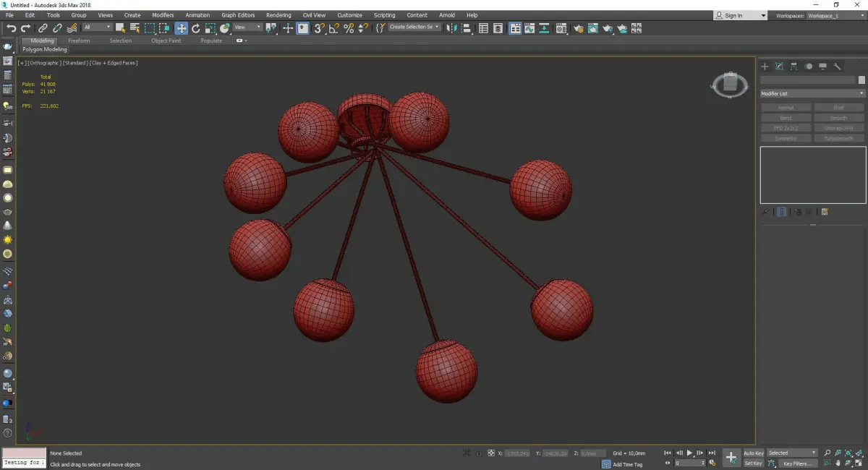
Task: Click the Bind to Space Warp icon
Action: coord(72,28)
